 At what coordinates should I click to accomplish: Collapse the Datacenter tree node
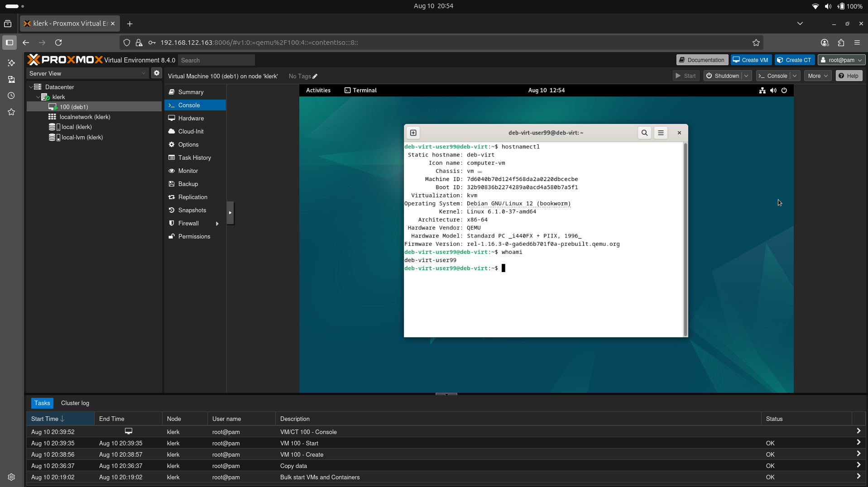click(x=30, y=86)
